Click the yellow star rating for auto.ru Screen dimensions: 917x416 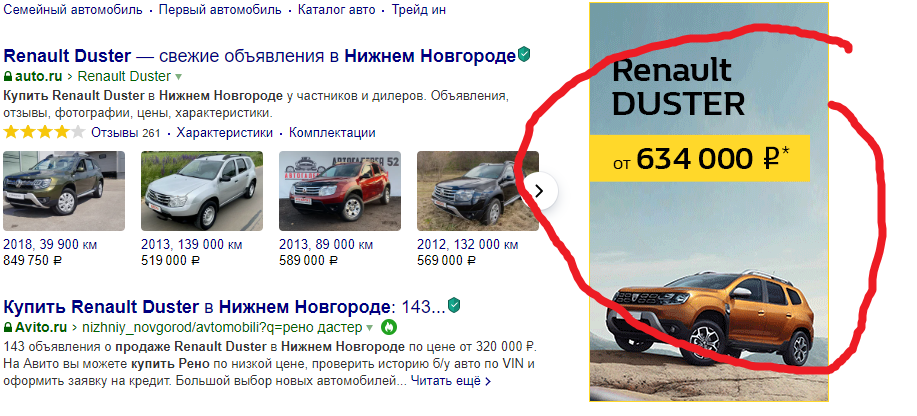point(44,133)
